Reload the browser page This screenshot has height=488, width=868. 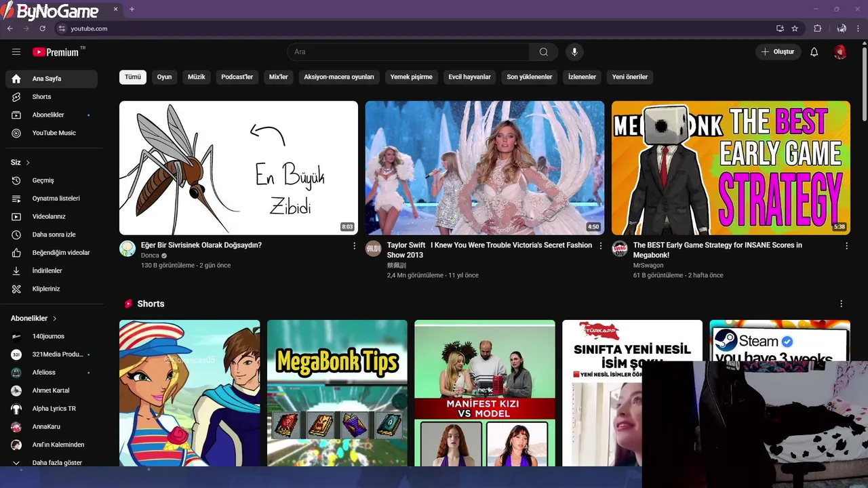click(x=42, y=28)
